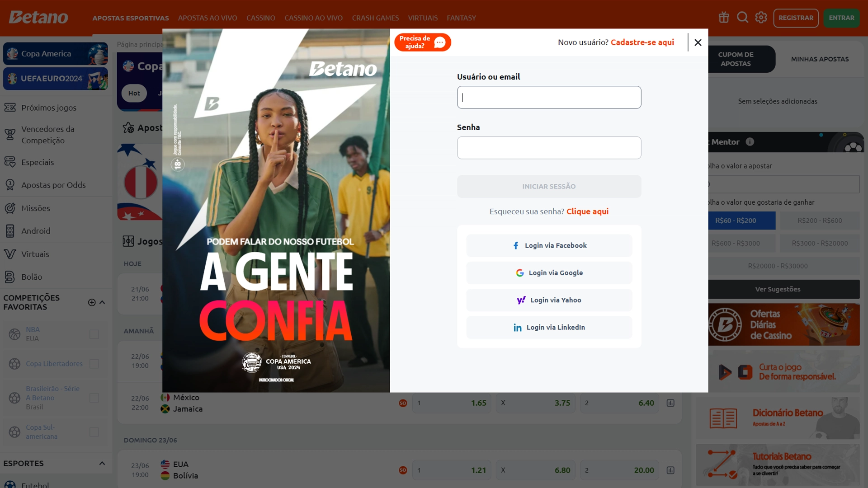Click the Betano logo icon
This screenshot has height=488, width=868.
click(40, 17)
